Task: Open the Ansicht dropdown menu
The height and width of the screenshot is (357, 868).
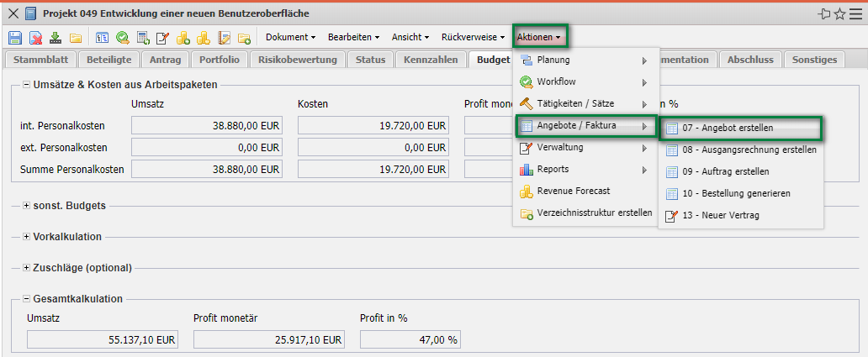Action: [x=410, y=37]
